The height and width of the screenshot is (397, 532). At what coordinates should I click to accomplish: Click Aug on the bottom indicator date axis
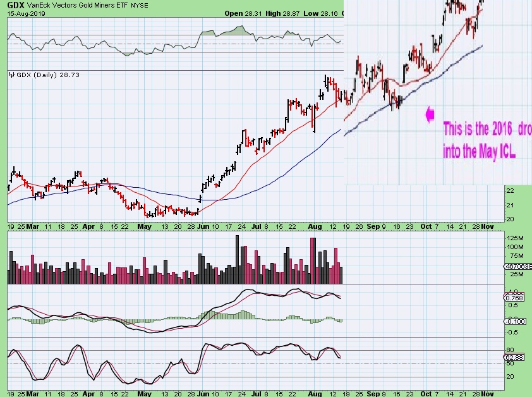pos(315,394)
